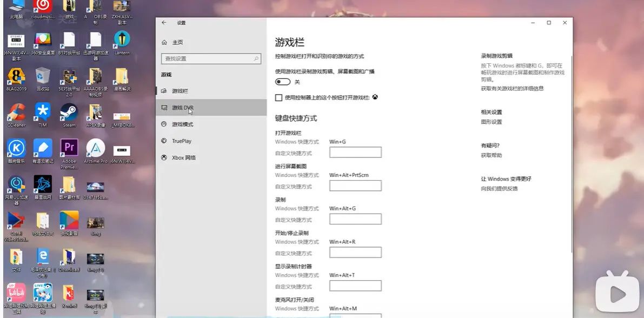Go back with the Settings back arrow
Image resolution: width=644 pixels, height=318 pixels.
click(164, 23)
